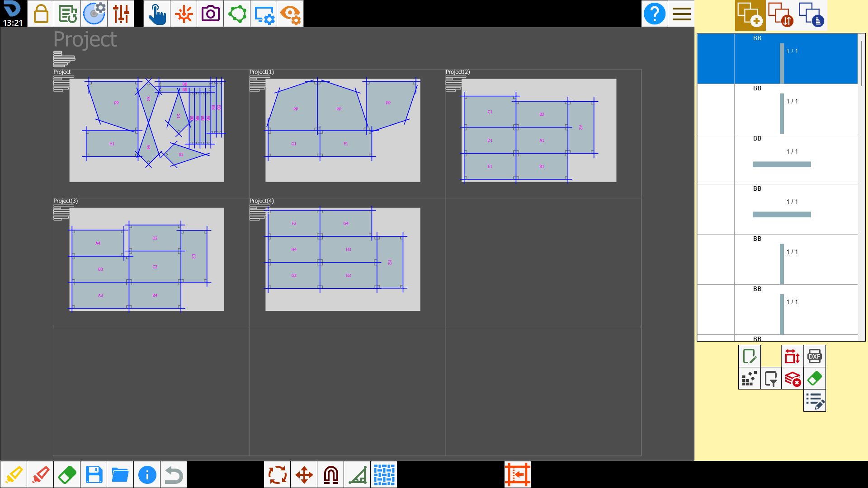Click the blue help question button
868x488 pixels.
click(x=655, y=14)
